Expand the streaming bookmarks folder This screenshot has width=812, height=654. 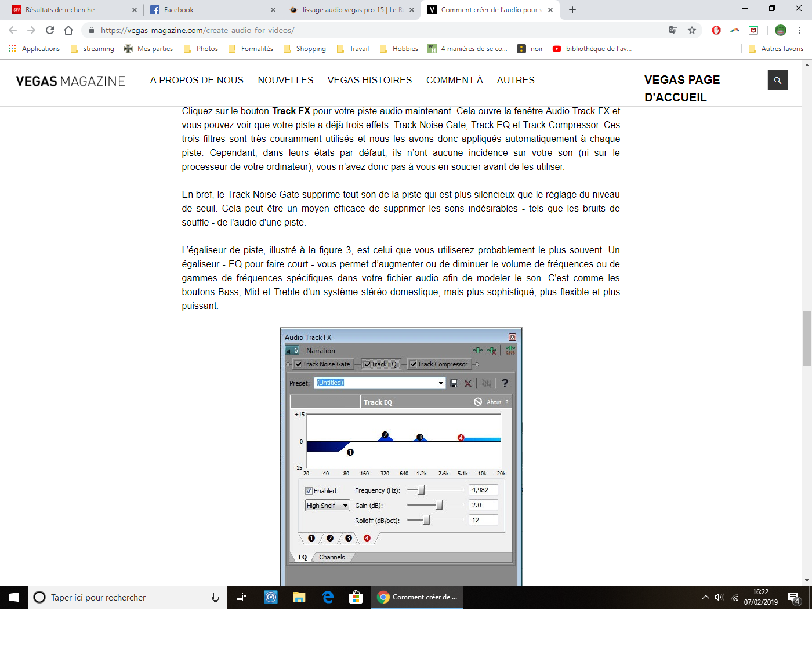pos(92,49)
